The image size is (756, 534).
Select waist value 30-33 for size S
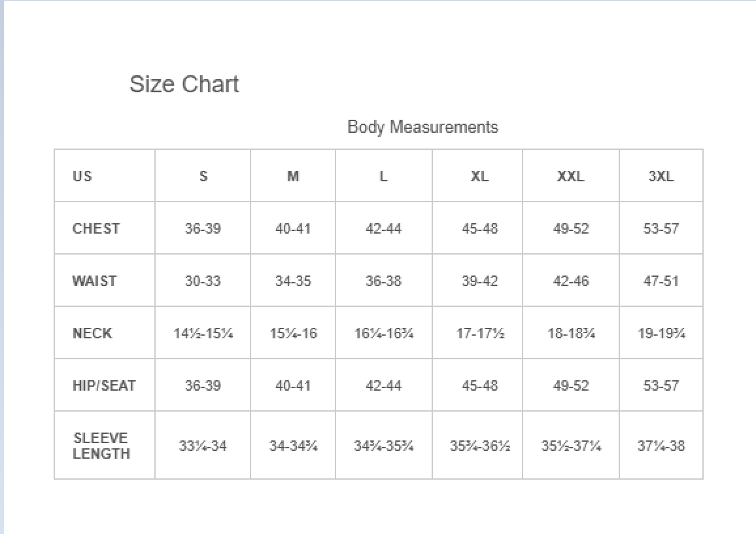(203, 281)
